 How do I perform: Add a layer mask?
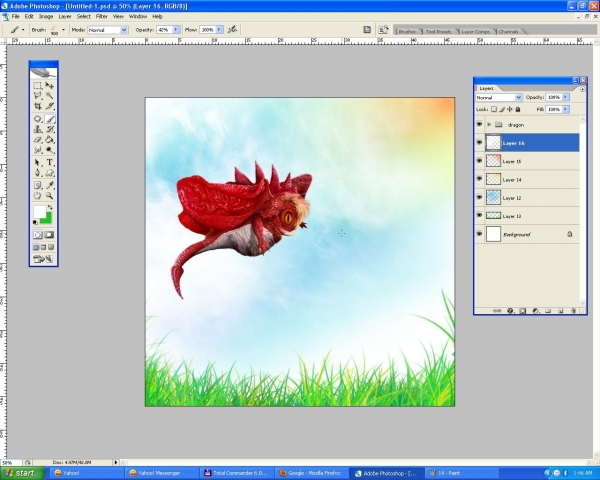(x=523, y=311)
